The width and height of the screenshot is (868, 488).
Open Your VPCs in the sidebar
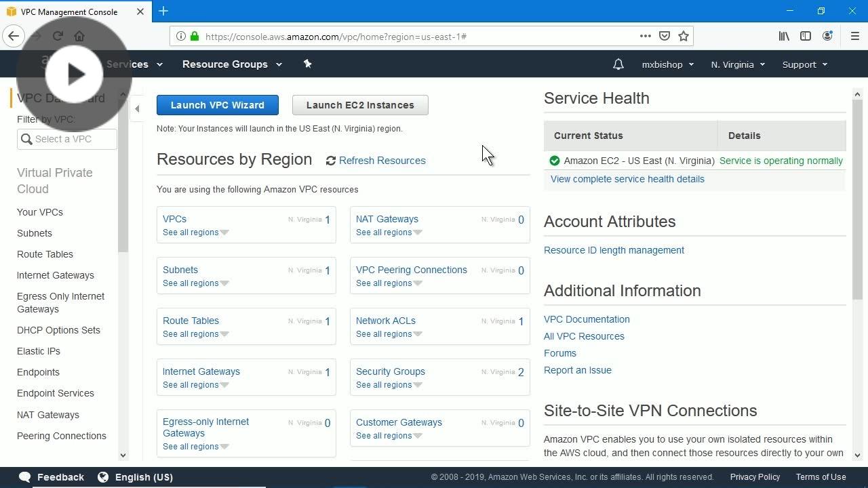coord(40,212)
